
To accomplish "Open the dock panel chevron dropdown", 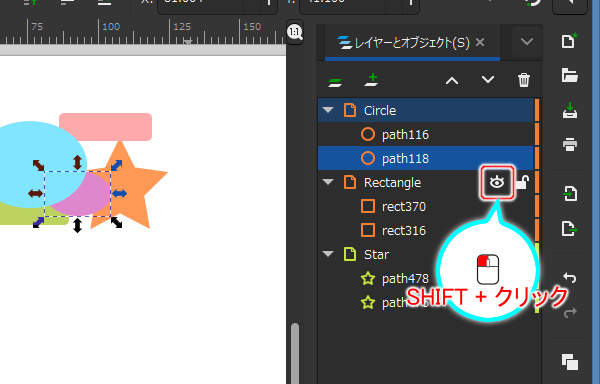I will point(527,41).
